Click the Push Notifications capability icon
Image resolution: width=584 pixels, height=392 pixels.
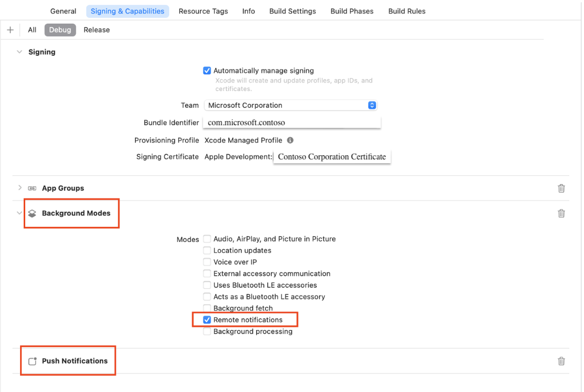click(x=32, y=361)
